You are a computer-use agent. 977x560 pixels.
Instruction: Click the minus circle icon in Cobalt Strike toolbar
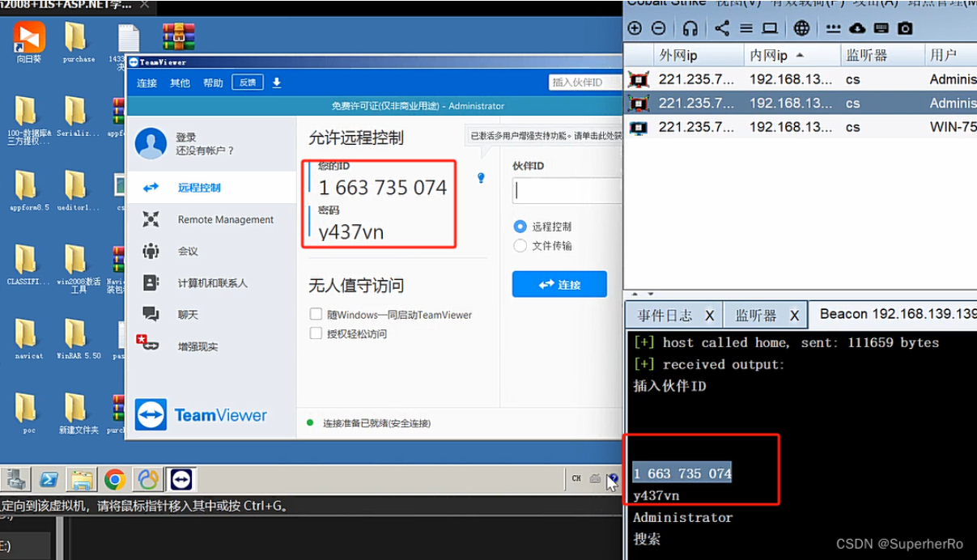(x=658, y=28)
